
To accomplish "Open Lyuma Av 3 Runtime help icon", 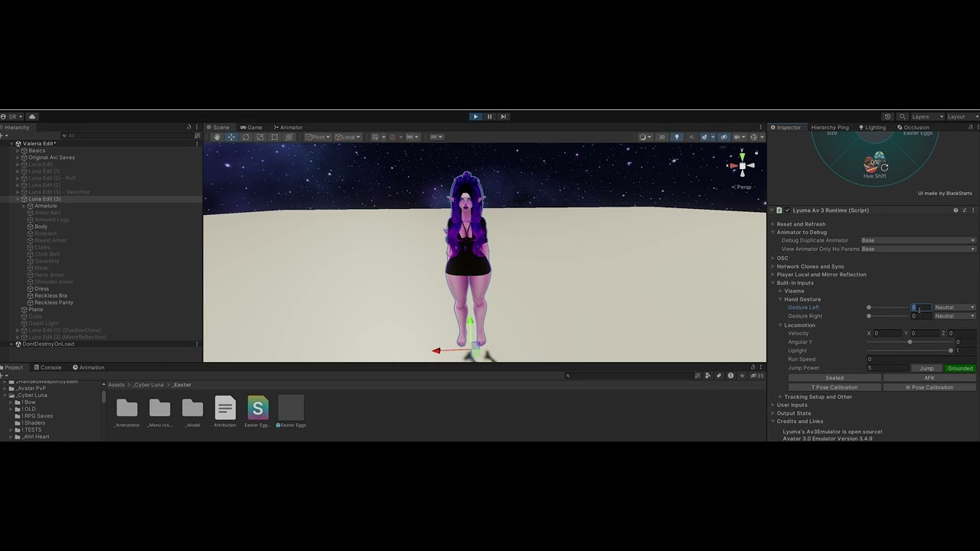I will pyautogui.click(x=955, y=210).
